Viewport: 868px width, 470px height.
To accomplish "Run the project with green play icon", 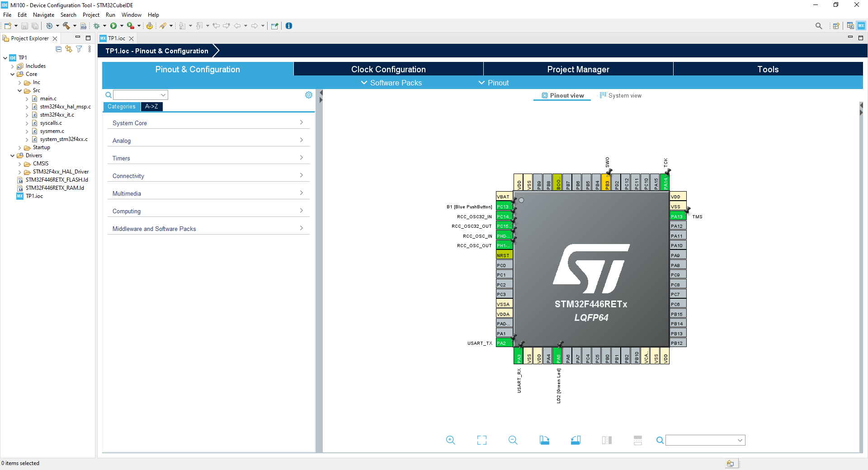I will [x=113, y=26].
